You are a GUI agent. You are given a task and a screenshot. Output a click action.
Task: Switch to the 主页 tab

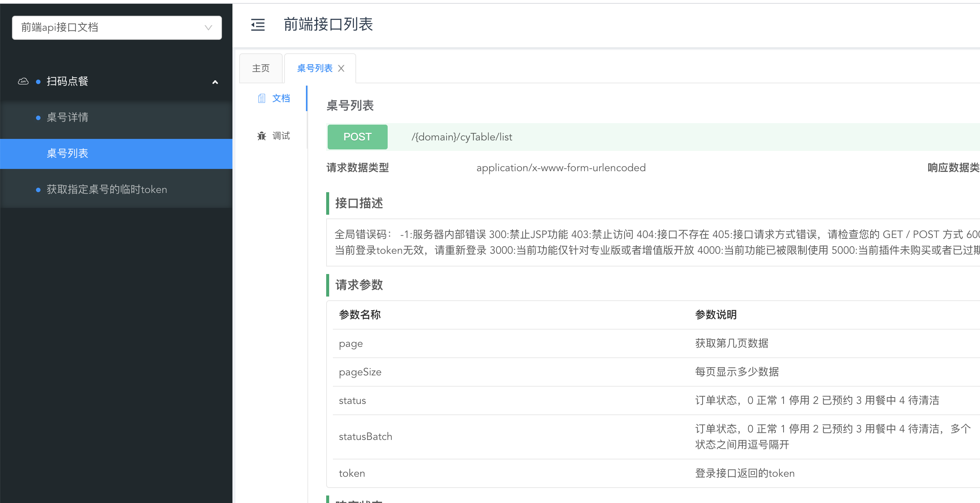click(x=261, y=69)
